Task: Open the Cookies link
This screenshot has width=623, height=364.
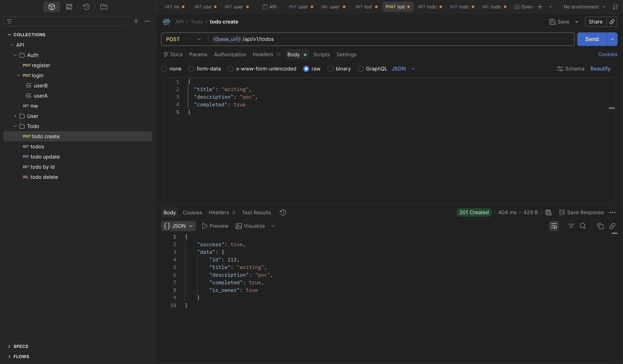Action: 607,54
